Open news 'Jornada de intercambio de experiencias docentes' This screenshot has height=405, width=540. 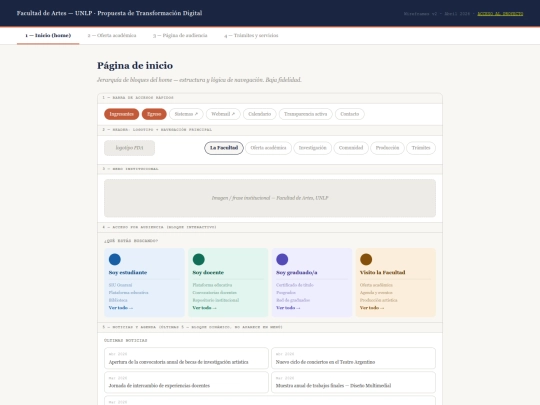click(x=186, y=382)
